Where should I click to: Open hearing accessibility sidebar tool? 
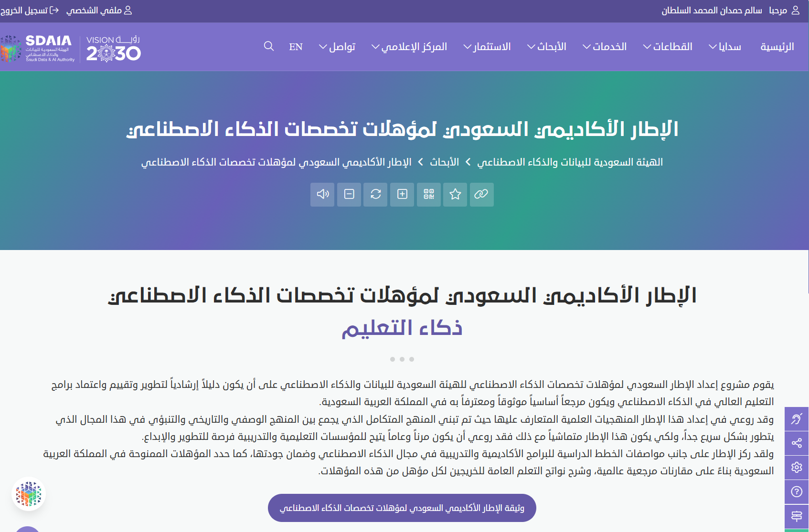796,419
